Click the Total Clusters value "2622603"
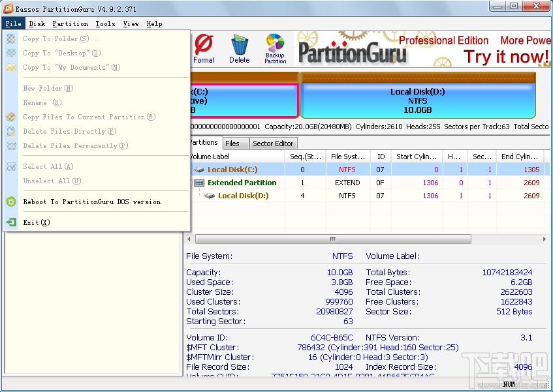The height and width of the screenshot is (392, 553). point(516,292)
